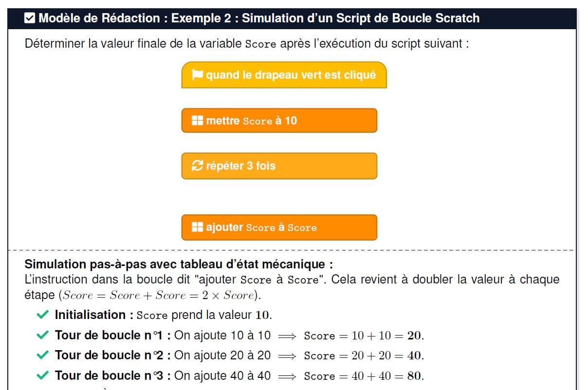Click the checkmark beside 'Tour de boucle n°2'

point(43,355)
